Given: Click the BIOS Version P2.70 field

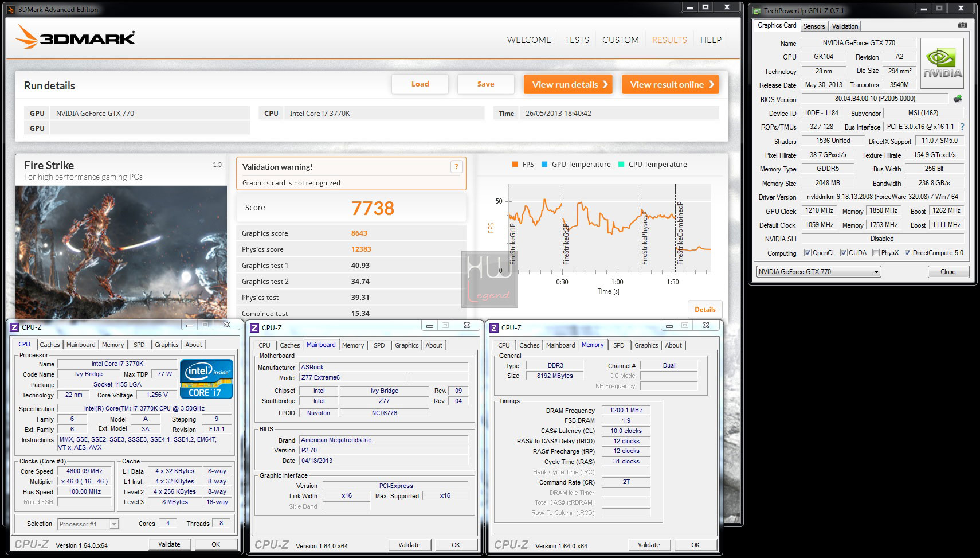Looking at the screenshot, I should 383,451.
